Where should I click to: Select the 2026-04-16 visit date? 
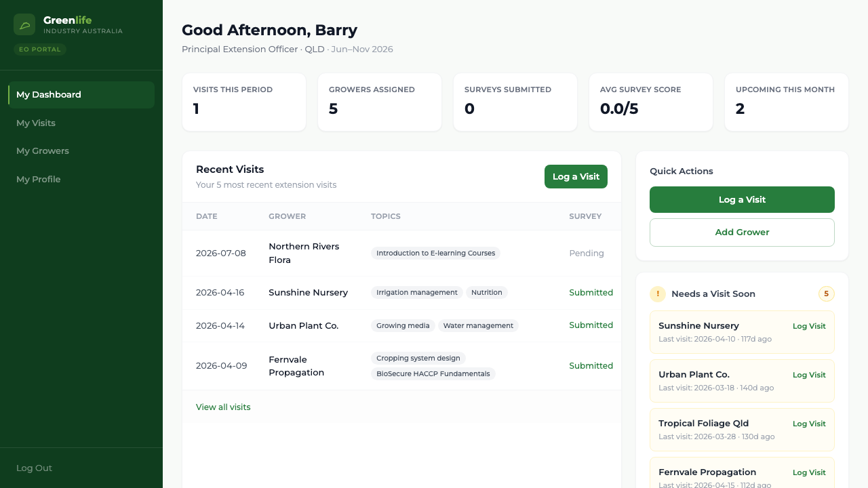click(220, 293)
